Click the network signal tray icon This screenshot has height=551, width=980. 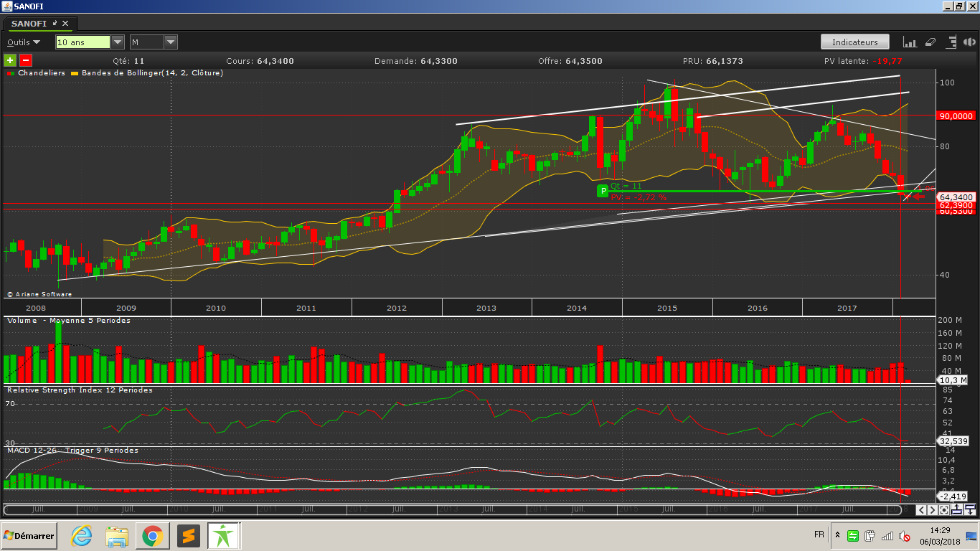(887, 535)
